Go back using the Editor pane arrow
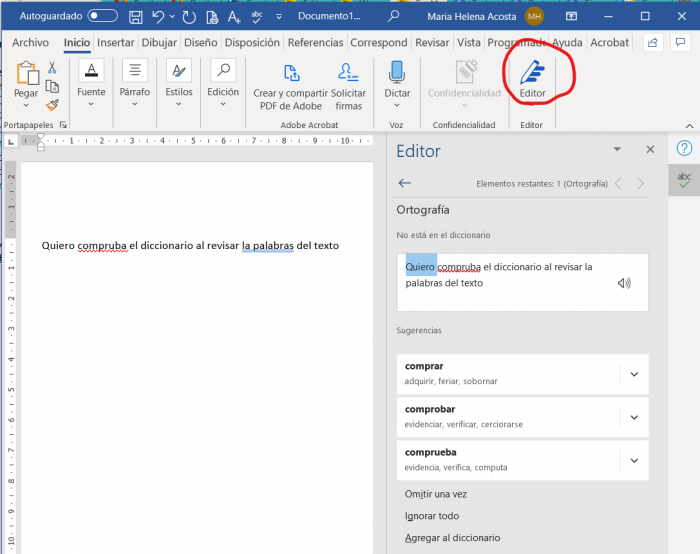 click(x=405, y=183)
